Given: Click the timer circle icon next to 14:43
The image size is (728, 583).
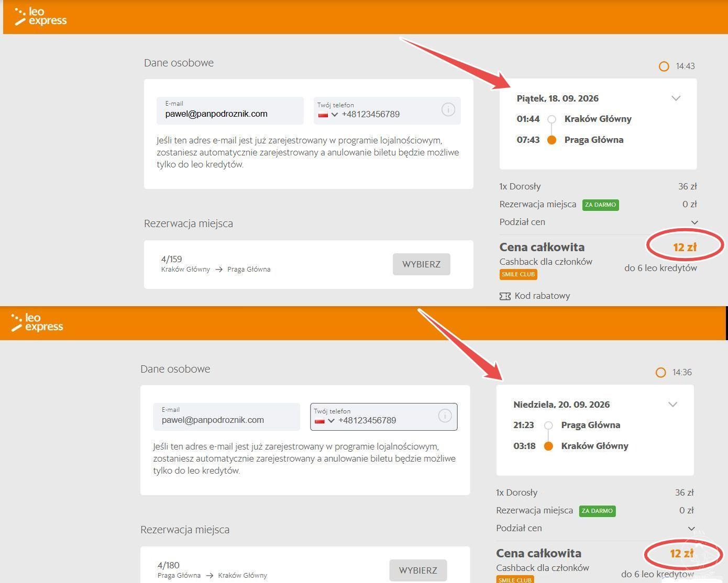Looking at the screenshot, I should tap(664, 66).
